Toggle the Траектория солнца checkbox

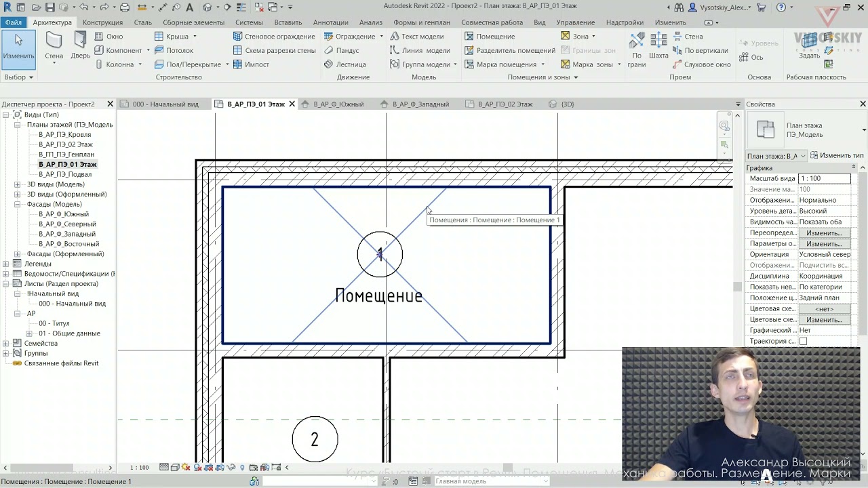[x=803, y=341]
